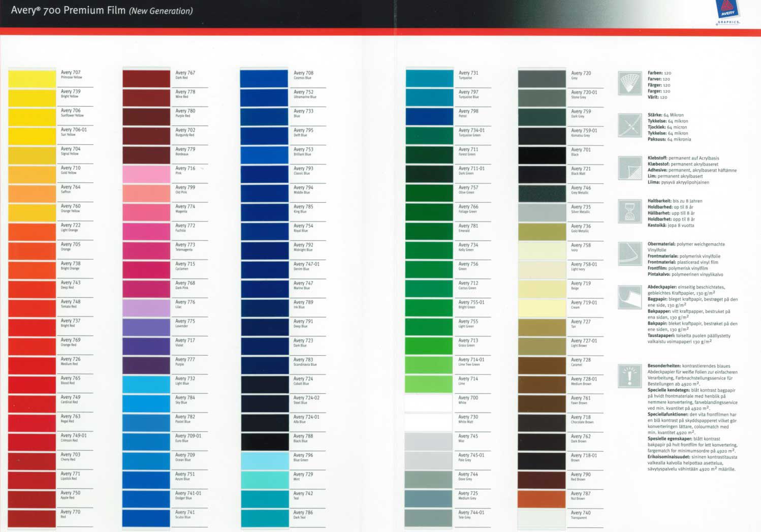Choose the Avery 716 Pink swatch
Screen dimensions: 761x532
146,174
